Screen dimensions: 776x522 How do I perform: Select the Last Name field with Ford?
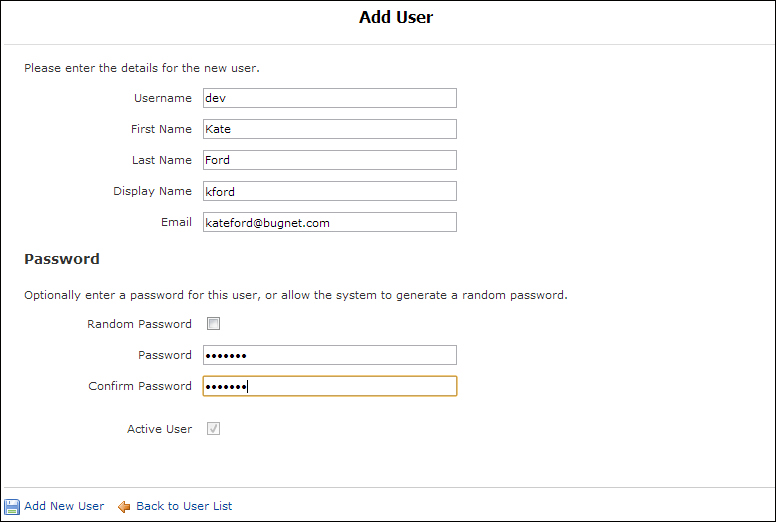click(x=329, y=160)
